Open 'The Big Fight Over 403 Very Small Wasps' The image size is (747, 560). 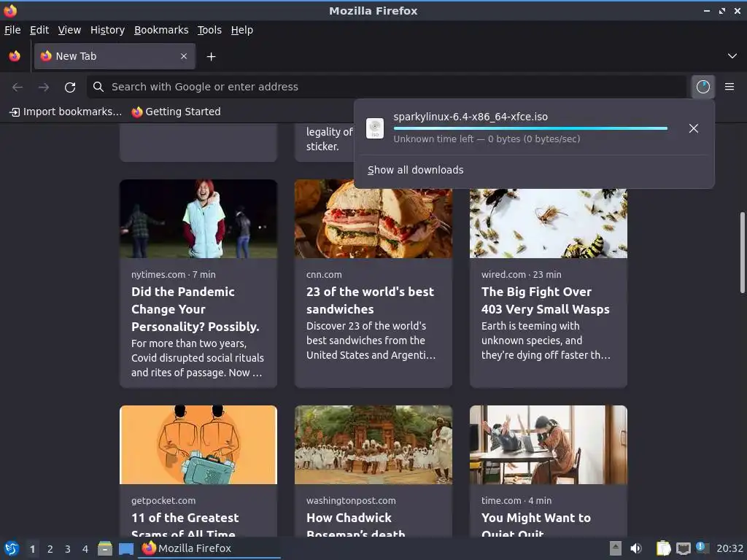546,300
